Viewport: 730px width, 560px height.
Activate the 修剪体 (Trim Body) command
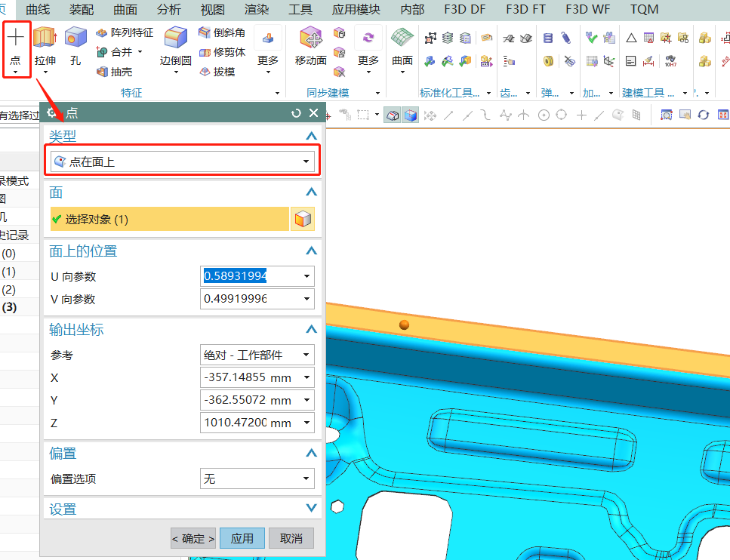click(x=222, y=52)
